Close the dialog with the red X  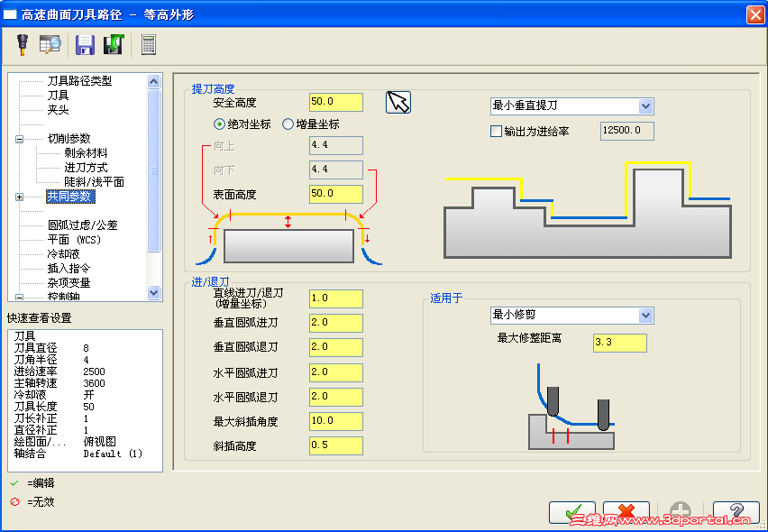click(754, 14)
